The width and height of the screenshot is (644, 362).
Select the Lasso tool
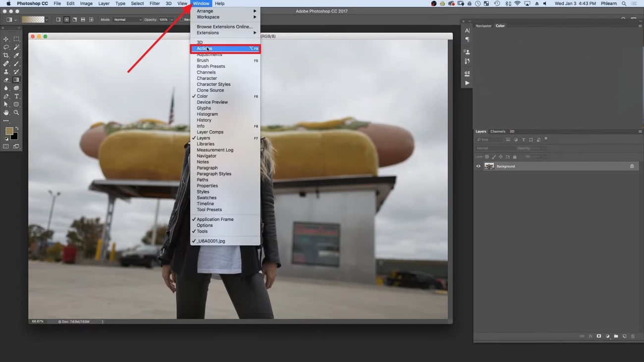pyautogui.click(x=6, y=48)
